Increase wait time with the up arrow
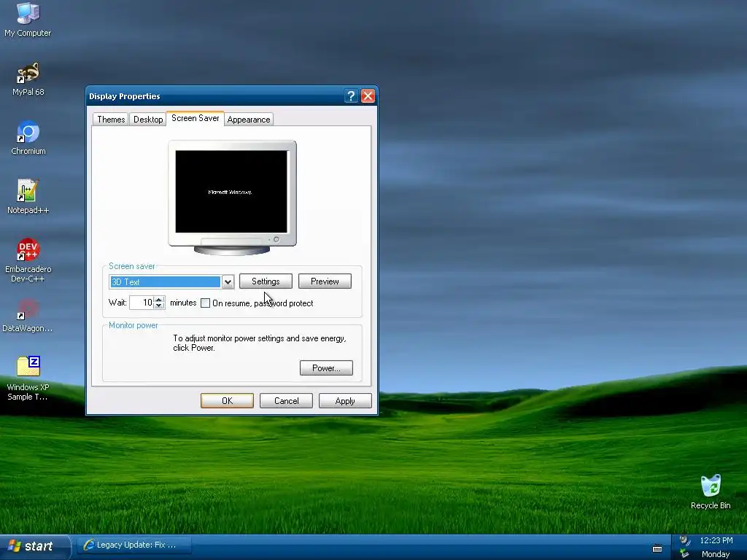The image size is (747, 560). [x=159, y=299]
